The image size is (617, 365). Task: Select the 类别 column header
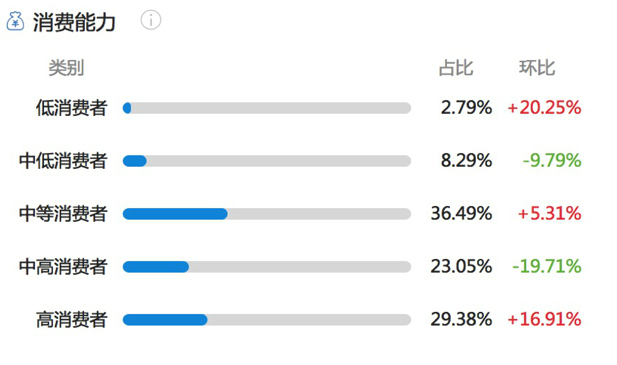click(x=66, y=68)
